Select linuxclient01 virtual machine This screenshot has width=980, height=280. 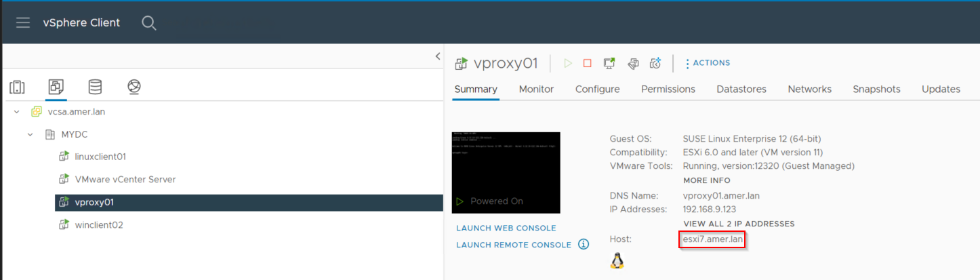[100, 157]
